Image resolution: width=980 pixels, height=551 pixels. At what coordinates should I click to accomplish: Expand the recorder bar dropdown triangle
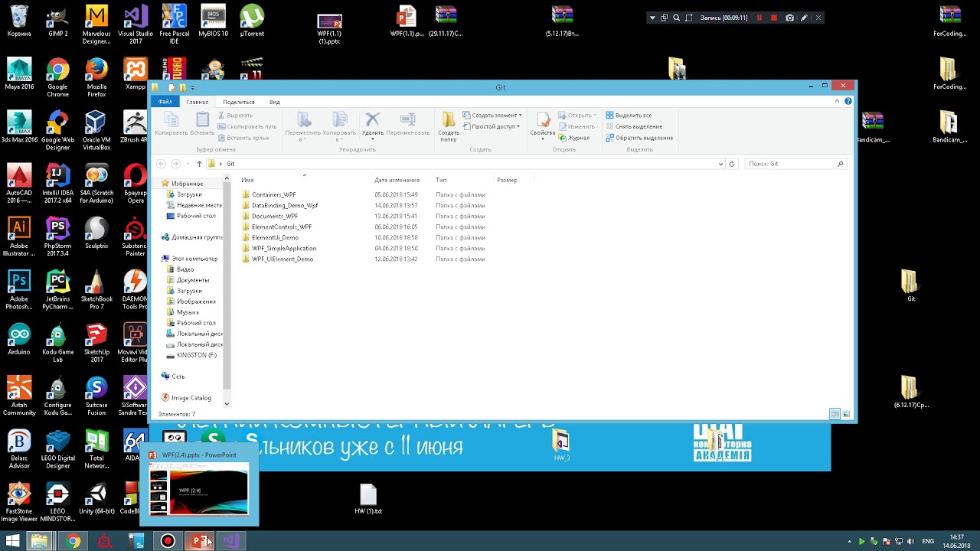click(652, 18)
